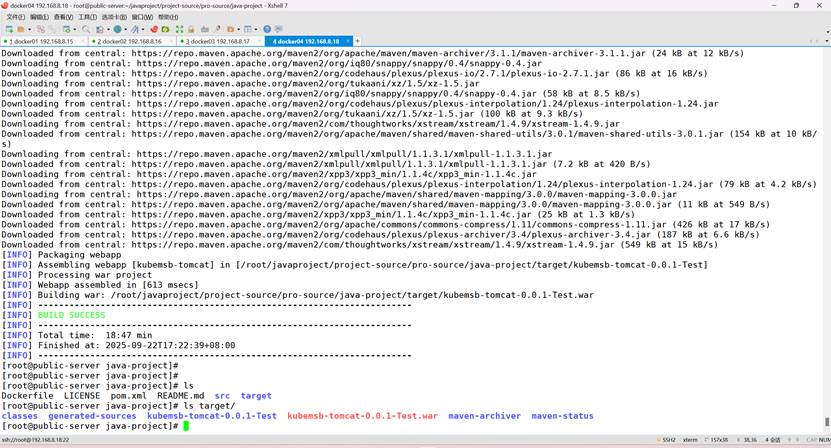Click the Finished at: 2025-09-22 timestamp line
This screenshot has height=448, width=831.
point(137,345)
